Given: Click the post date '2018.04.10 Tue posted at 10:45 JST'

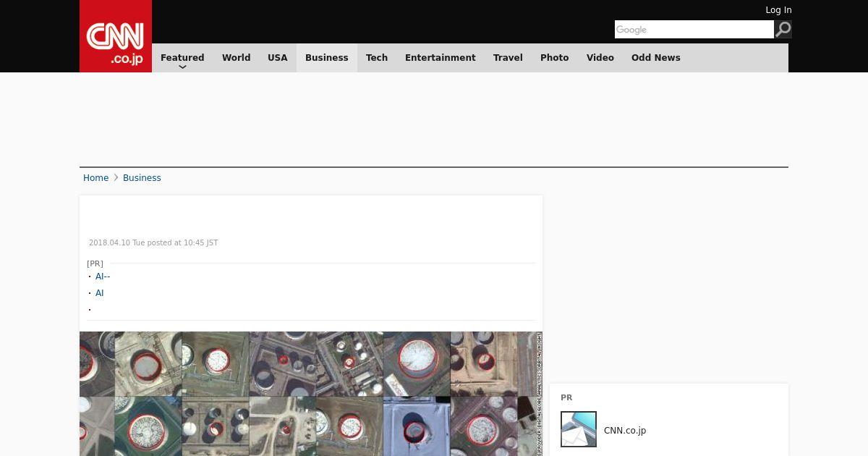Looking at the screenshot, I should (153, 243).
